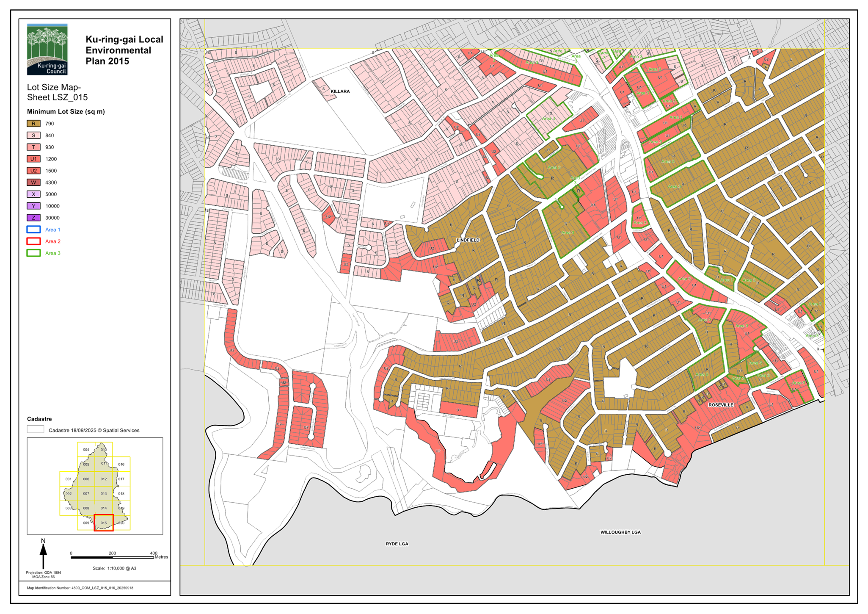Click the Cadastre legend outline box
The height and width of the screenshot is (614, 868).
click(35, 430)
